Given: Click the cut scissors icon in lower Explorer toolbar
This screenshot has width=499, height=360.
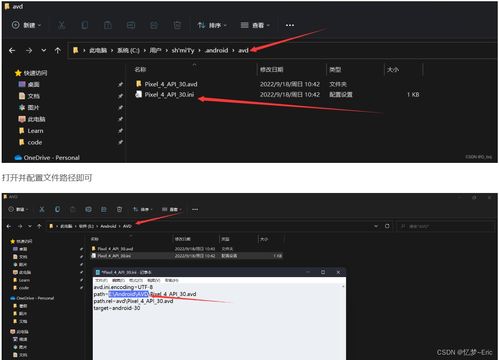Looking at the screenshot, I should [42, 209].
